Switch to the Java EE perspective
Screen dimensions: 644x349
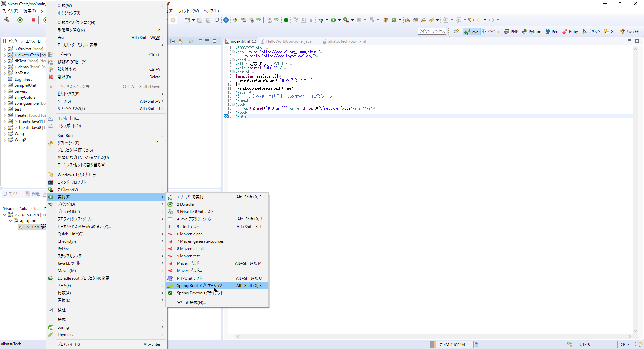coord(629,32)
